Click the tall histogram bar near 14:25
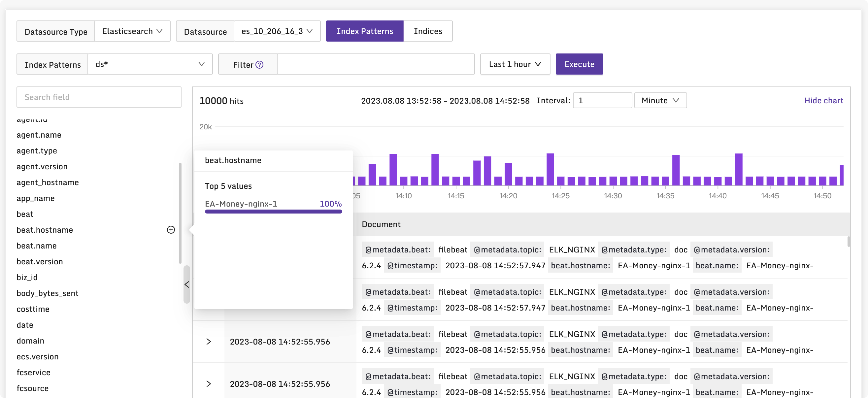This screenshot has width=868, height=398. (550, 169)
